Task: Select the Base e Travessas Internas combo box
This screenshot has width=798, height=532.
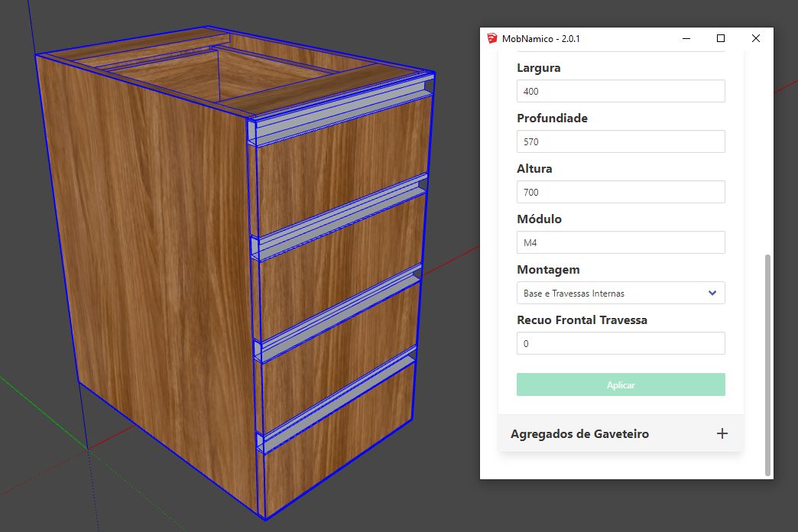Action: 611,293
